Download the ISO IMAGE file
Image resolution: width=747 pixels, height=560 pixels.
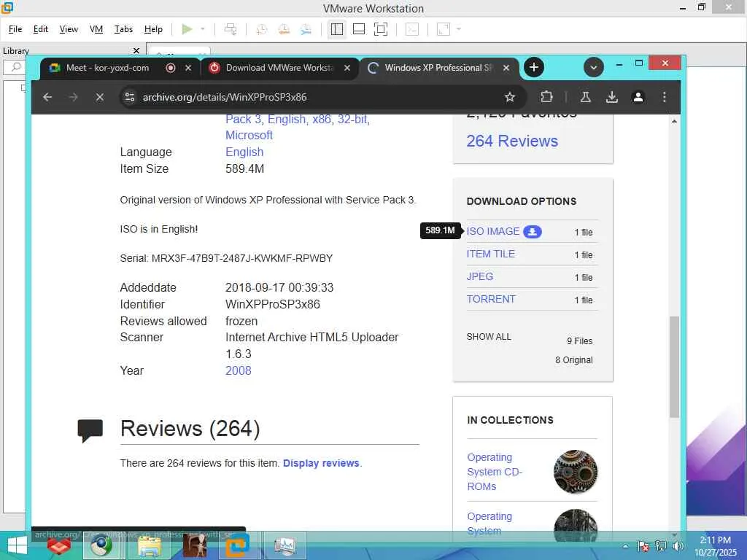coord(493,231)
